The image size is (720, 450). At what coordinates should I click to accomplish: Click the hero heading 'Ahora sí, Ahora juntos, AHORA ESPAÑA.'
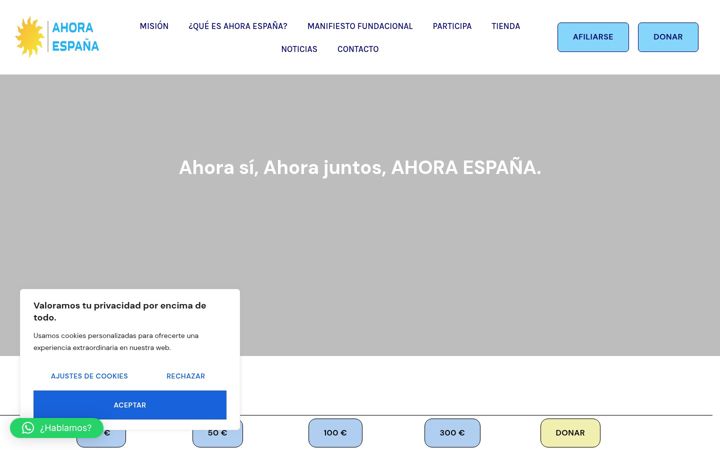point(360,168)
